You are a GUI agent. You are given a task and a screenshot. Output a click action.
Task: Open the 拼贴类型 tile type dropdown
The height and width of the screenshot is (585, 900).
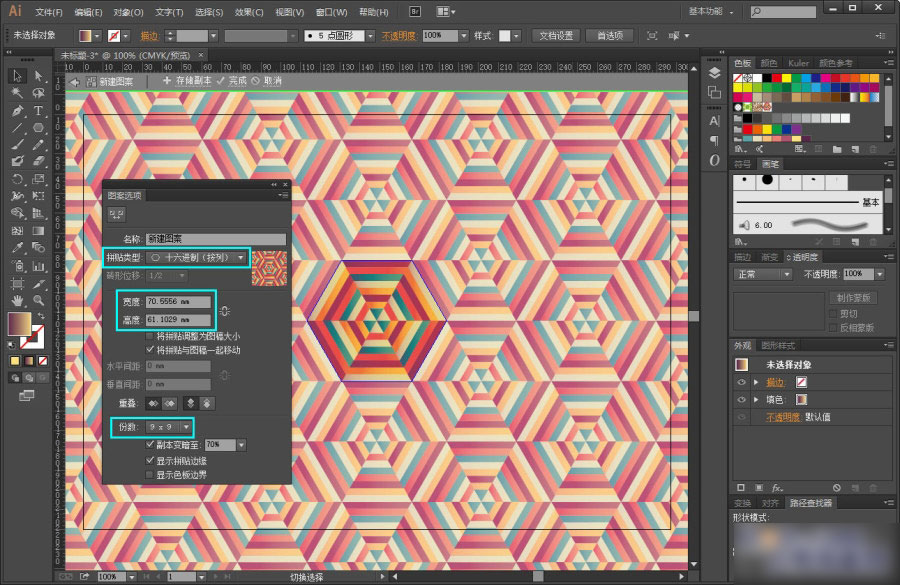click(x=195, y=257)
